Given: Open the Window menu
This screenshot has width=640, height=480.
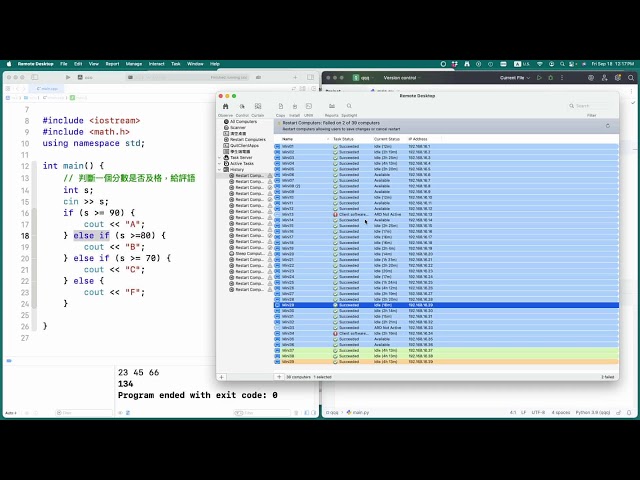Looking at the screenshot, I should (x=195, y=64).
